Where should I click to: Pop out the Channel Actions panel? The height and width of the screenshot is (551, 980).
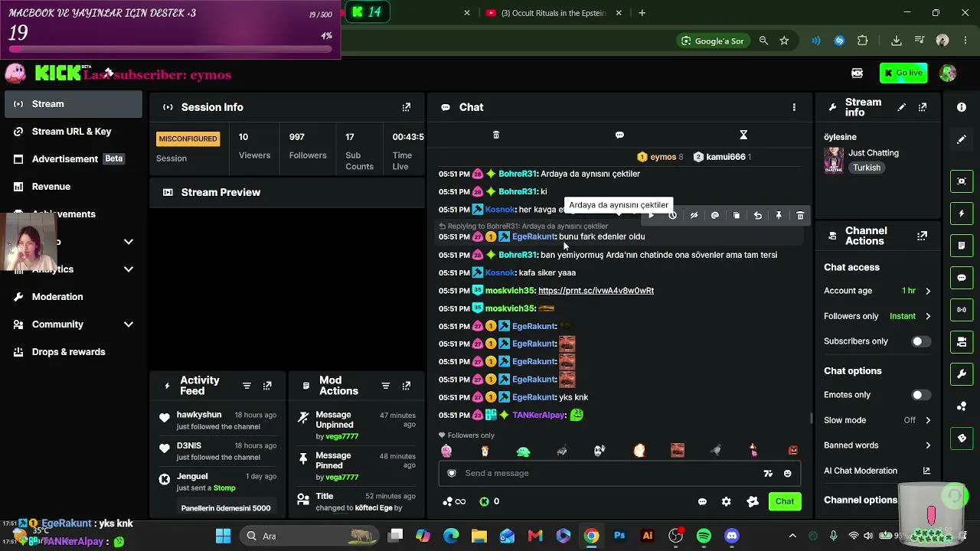click(923, 236)
